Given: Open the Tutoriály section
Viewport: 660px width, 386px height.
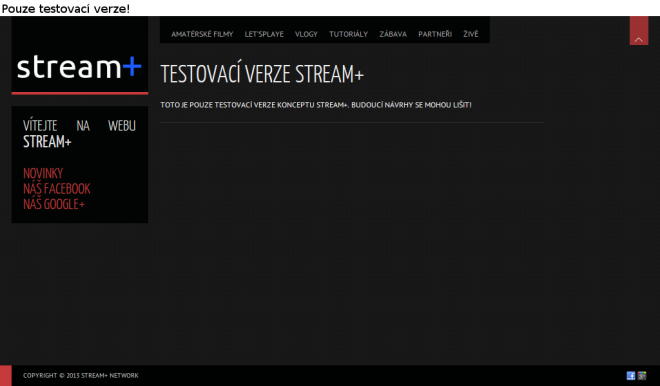Looking at the screenshot, I should pos(349,34).
